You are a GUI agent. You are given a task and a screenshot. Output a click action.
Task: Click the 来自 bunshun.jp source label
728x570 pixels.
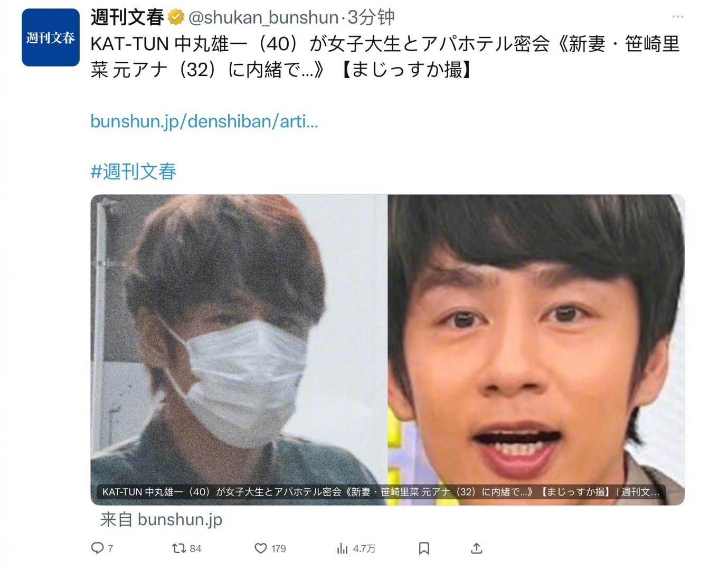point(161,520)
